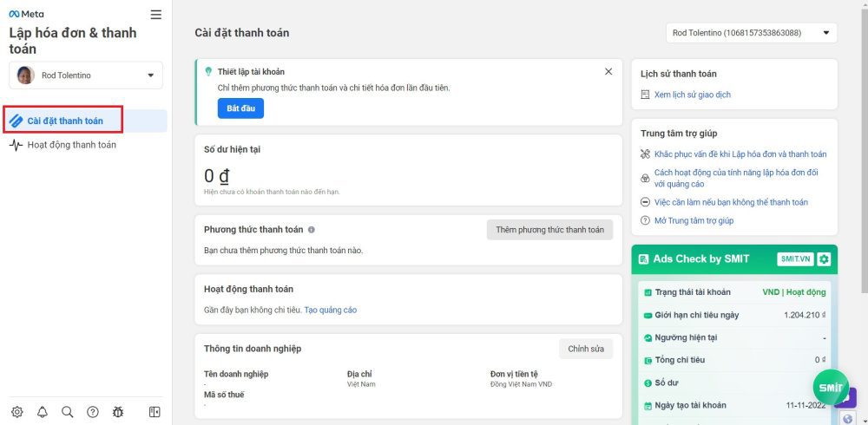Click Thêm phương thức thanh toán button
The height and width of the screenshot is (425, 868).
pos(549,230)
